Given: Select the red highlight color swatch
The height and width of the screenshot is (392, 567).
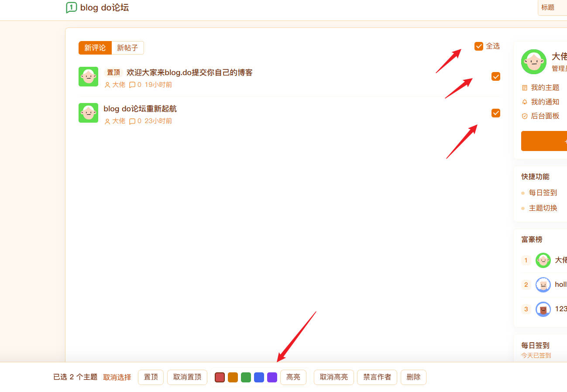Looking at the screenshot, I should tap(220, 377).
